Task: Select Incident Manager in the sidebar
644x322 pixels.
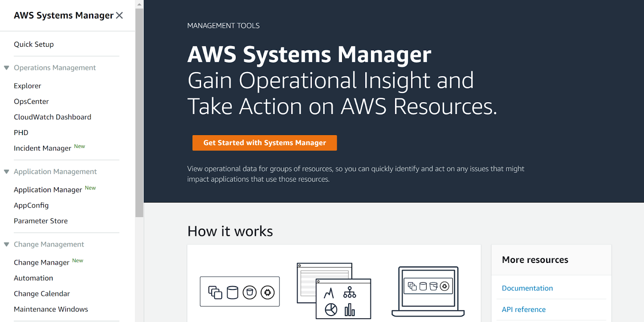Action: pyautogui.click(x=43, y=148)
